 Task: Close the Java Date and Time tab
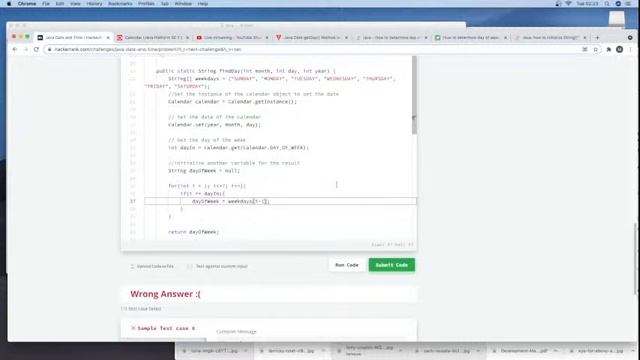tap(108, 38)
